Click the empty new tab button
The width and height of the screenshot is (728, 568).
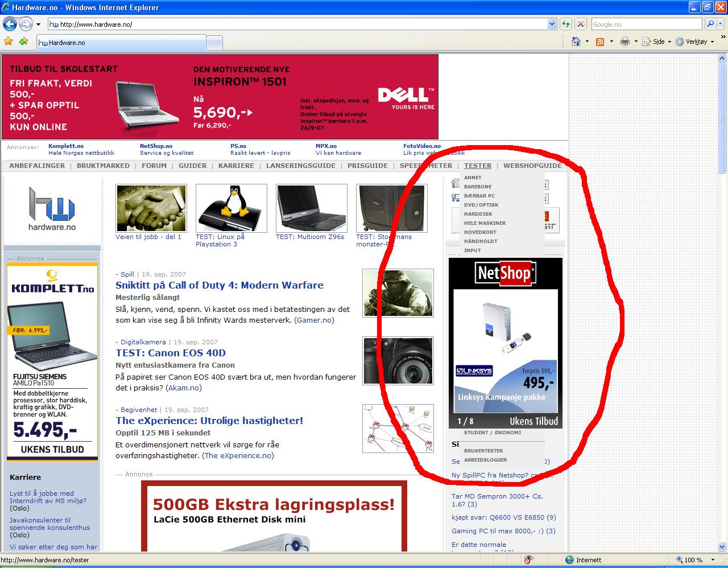[x=214, y=43]
